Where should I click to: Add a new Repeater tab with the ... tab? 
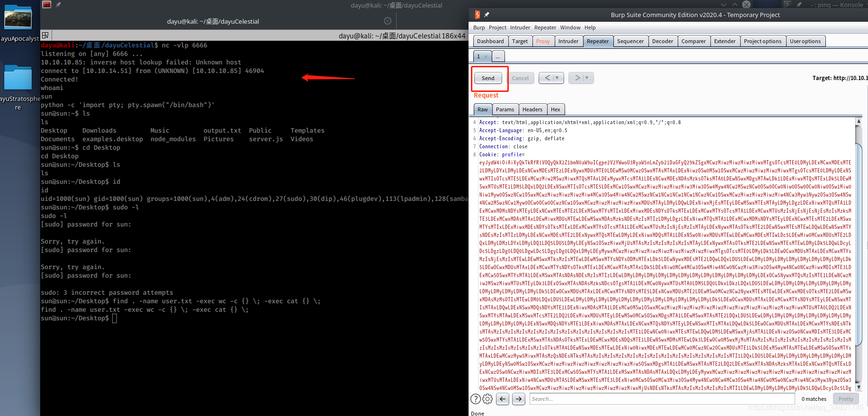[x=498, y=56]
